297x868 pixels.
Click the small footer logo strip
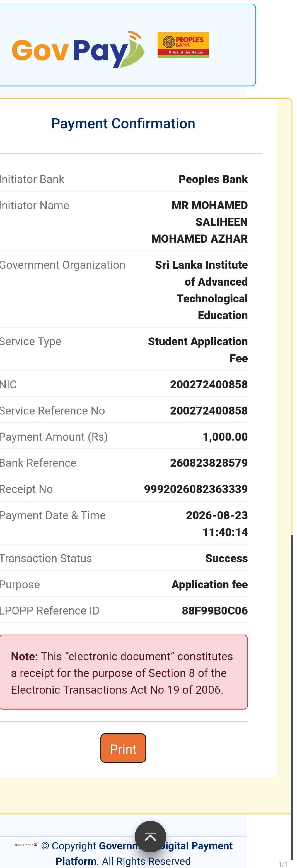coord(26,845)
